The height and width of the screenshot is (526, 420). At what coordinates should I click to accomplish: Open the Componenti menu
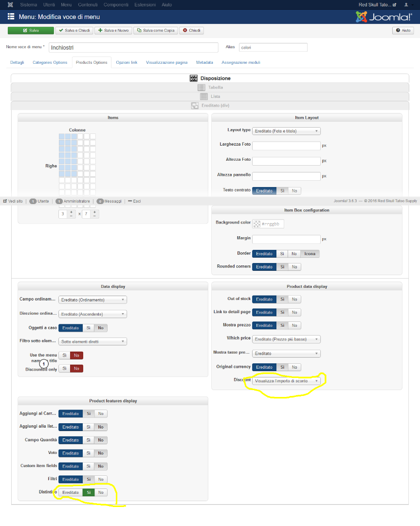[x=116, y=5]
